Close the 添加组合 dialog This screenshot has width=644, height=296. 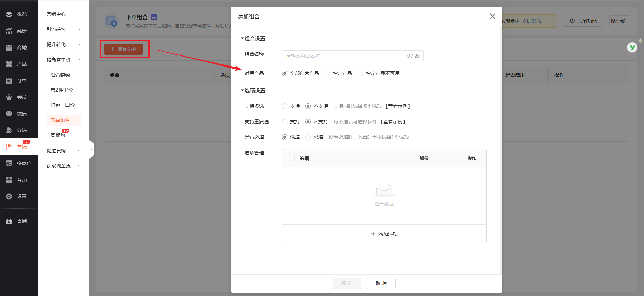pyautogui.click(x=492, y=16)
